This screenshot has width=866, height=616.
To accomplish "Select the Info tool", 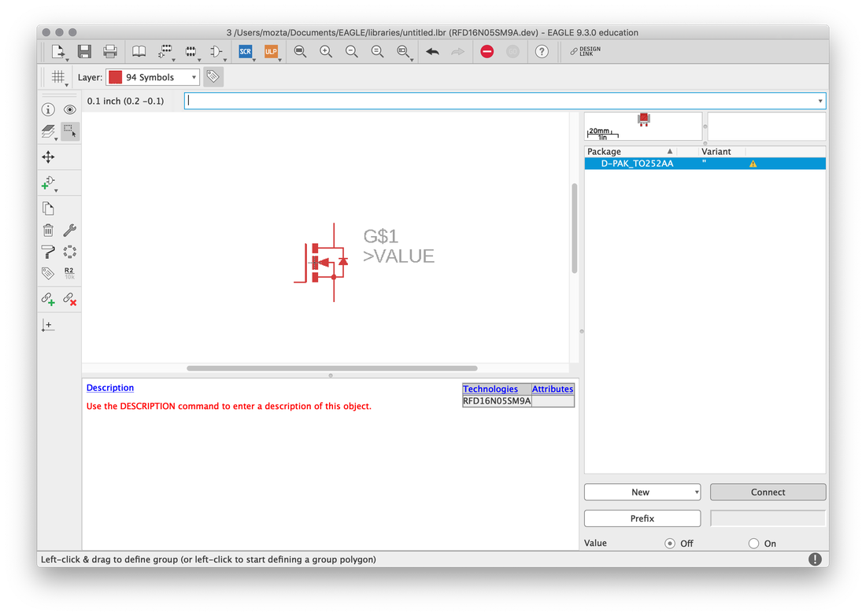I will point(49,110).
